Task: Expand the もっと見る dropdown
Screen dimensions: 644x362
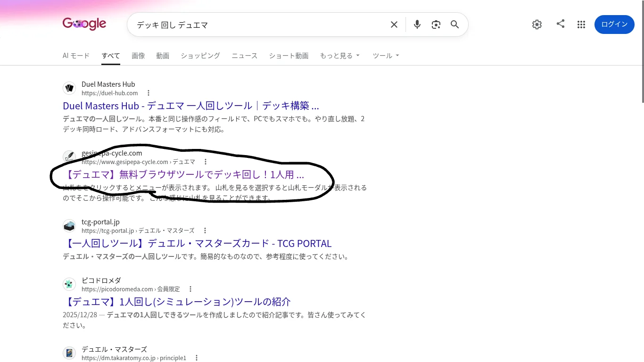Action: [340, 56]
